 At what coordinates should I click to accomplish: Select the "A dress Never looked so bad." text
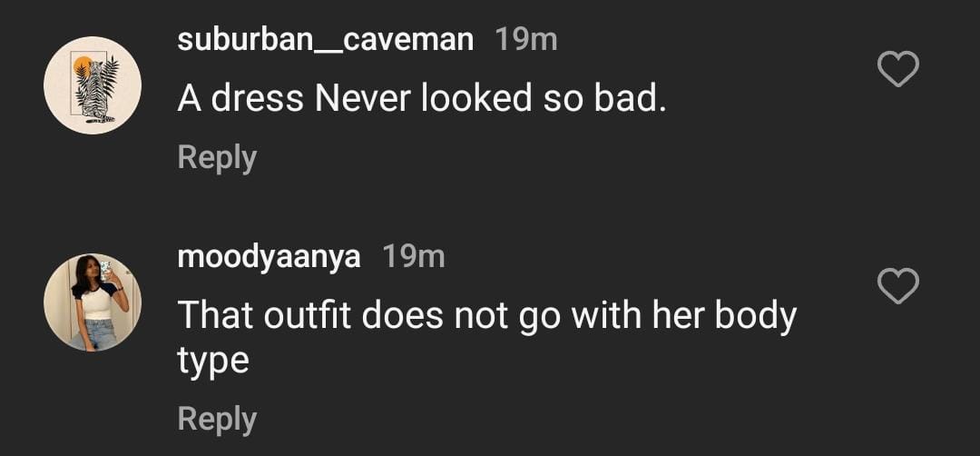tap(422, 99)
